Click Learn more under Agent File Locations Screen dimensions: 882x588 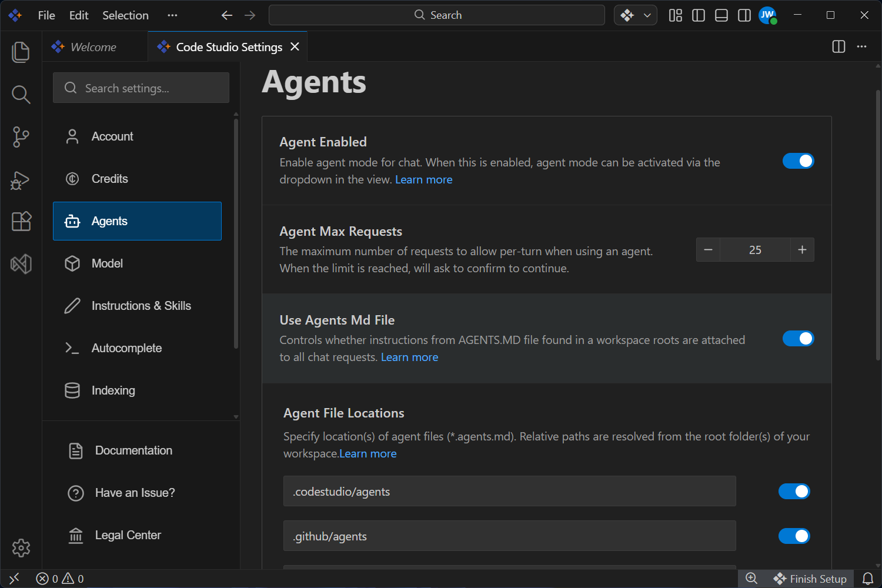(368, 454)
